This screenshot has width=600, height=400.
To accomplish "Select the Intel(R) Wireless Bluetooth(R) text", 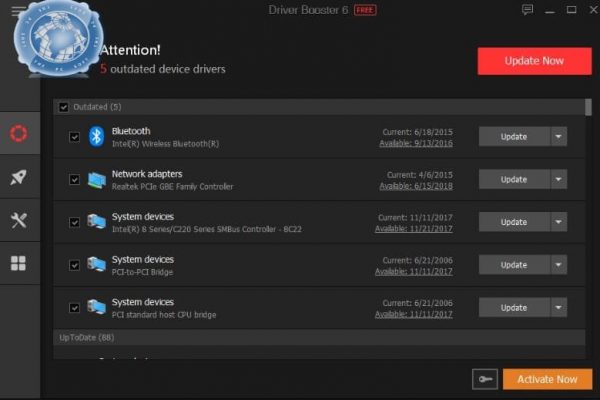I will pos(165,144).
